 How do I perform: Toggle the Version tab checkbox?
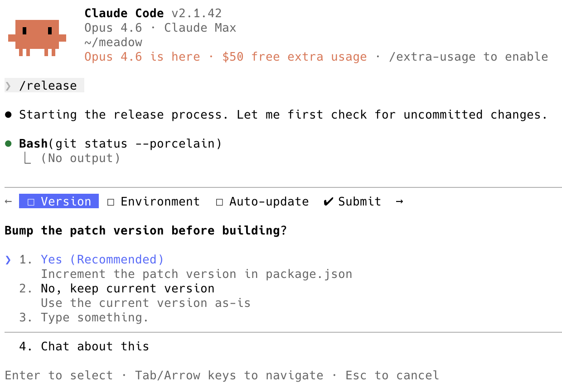[x=31, y=202]
